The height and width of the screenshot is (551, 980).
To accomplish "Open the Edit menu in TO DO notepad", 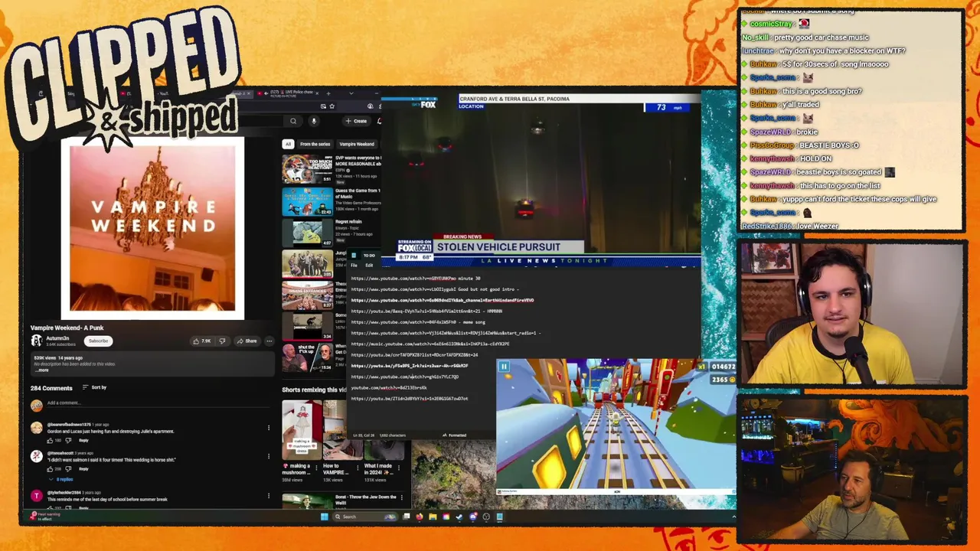I will click(x=369, y=266).
